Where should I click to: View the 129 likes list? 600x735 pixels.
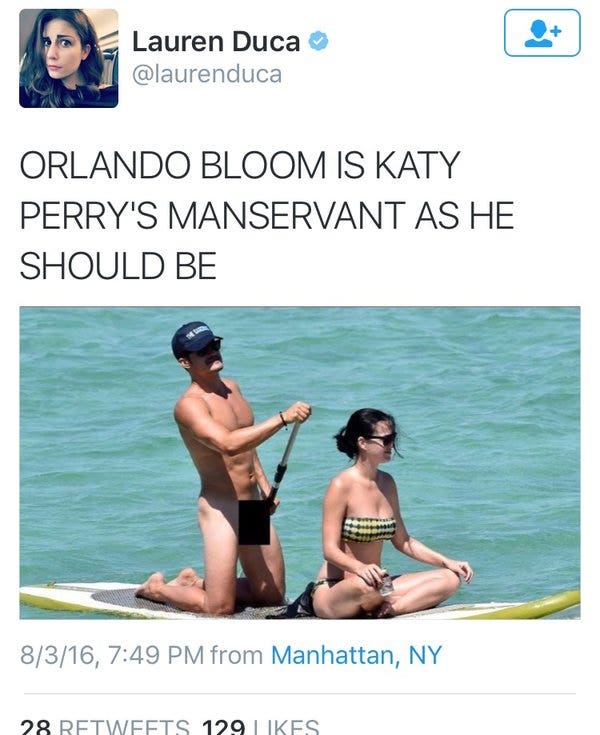coord(261,727)
